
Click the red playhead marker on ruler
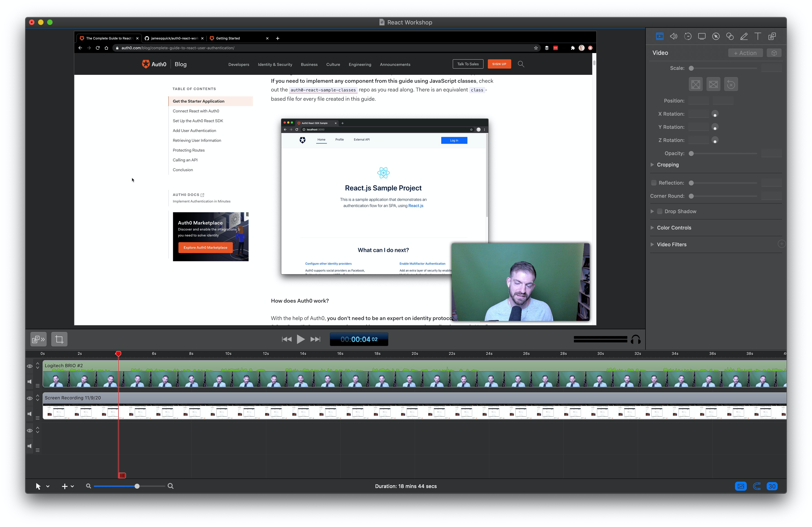(118, 354)
